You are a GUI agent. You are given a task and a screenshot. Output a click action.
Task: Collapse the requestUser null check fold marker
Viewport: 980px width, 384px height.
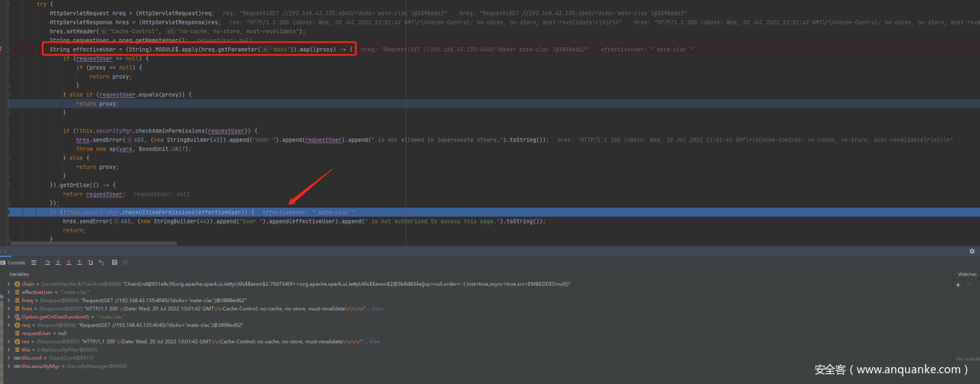8,58
